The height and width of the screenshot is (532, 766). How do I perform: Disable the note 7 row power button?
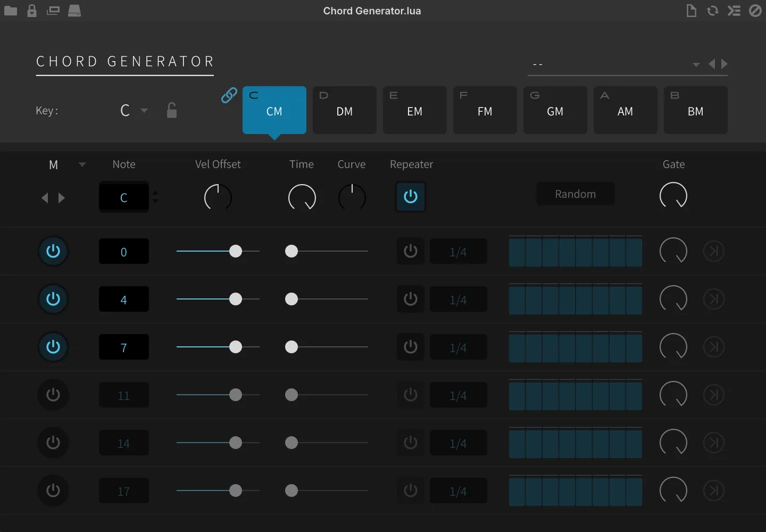pos(53,347)
